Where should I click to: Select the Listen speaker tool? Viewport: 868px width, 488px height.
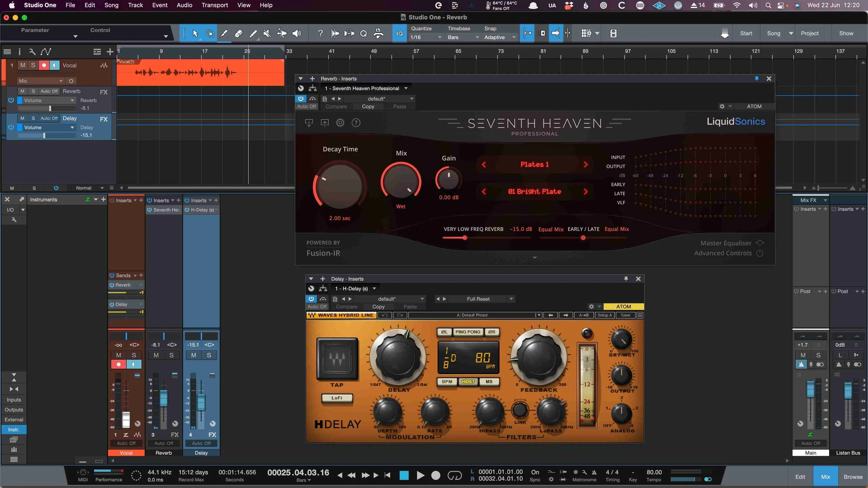(297, 33)
